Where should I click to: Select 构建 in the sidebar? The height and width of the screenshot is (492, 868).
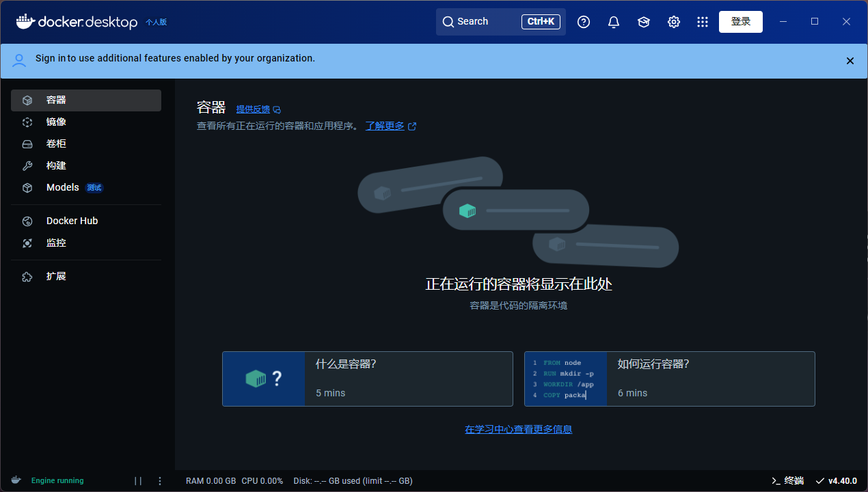pos(86,165)
